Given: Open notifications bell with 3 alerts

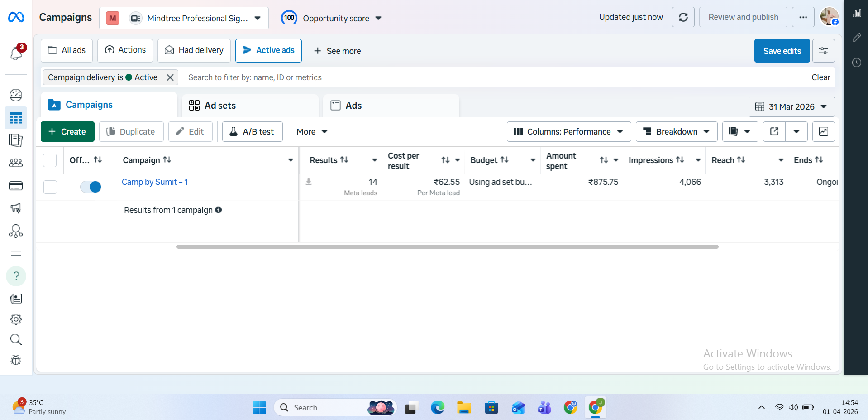Looking at the screenshot, I should click(x=16, y=53).
